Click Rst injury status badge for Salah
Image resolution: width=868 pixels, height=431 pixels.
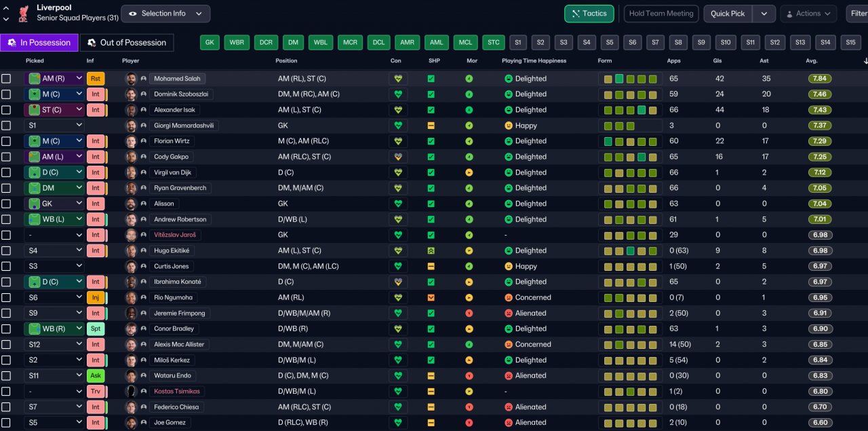pyautogui.click(x=96, y=79)
